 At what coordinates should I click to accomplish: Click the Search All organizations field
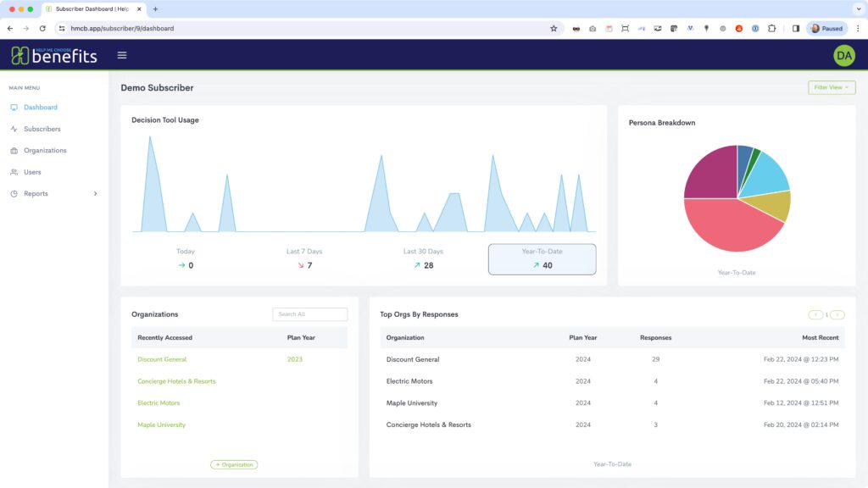(x=309, y=314)
